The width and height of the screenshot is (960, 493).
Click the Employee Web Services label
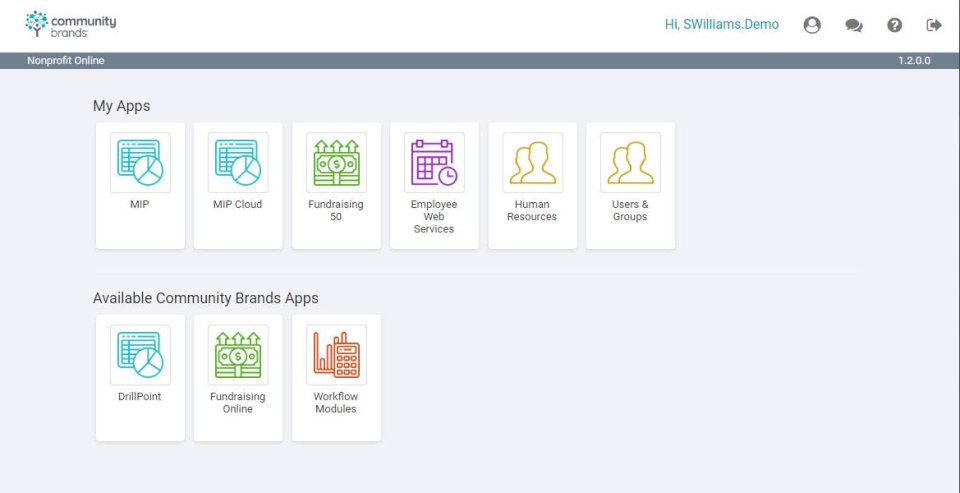[434, 217]
